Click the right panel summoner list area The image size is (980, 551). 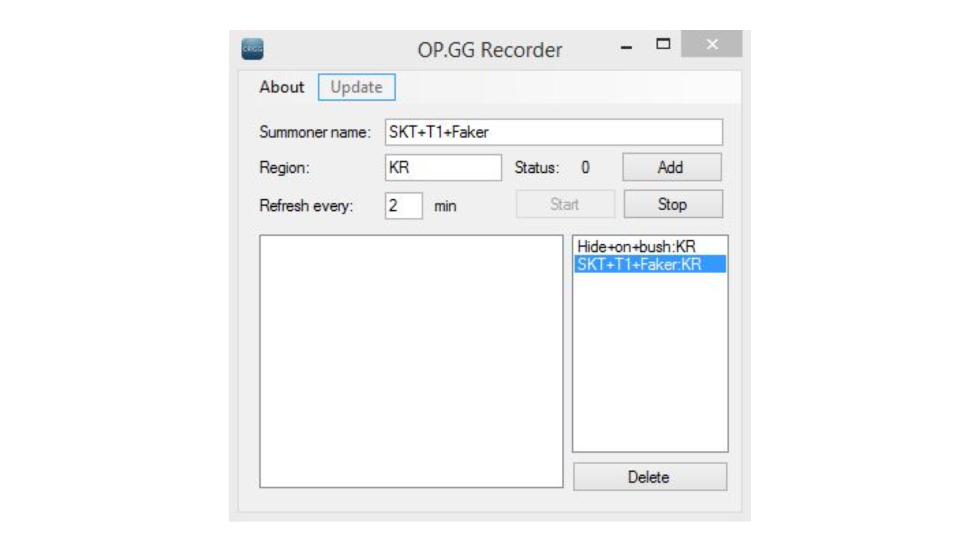(x=650, y=343)
